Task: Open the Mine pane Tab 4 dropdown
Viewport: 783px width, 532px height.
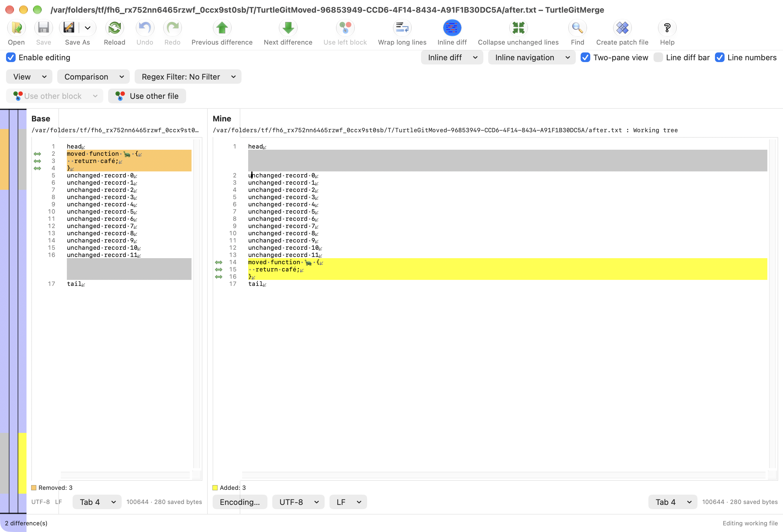Action: point(672,502)
